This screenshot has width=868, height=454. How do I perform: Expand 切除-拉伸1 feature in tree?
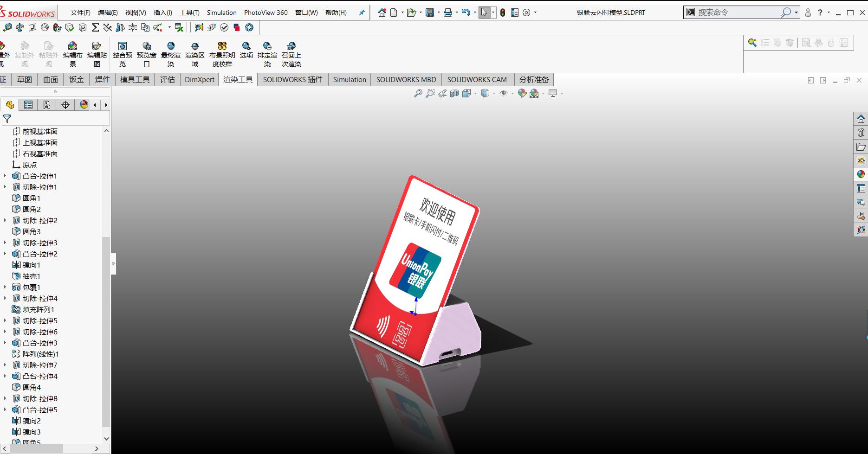(5, 187)
